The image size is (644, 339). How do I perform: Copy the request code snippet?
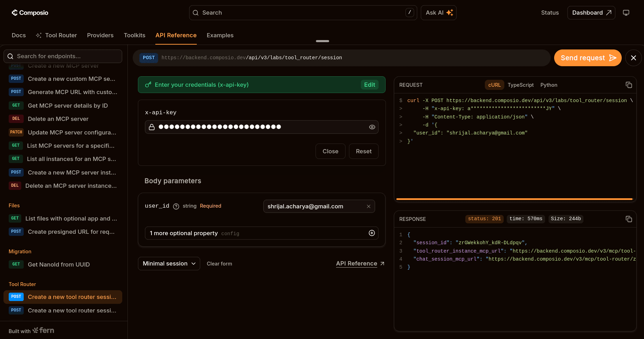click(x=629, y=85)
